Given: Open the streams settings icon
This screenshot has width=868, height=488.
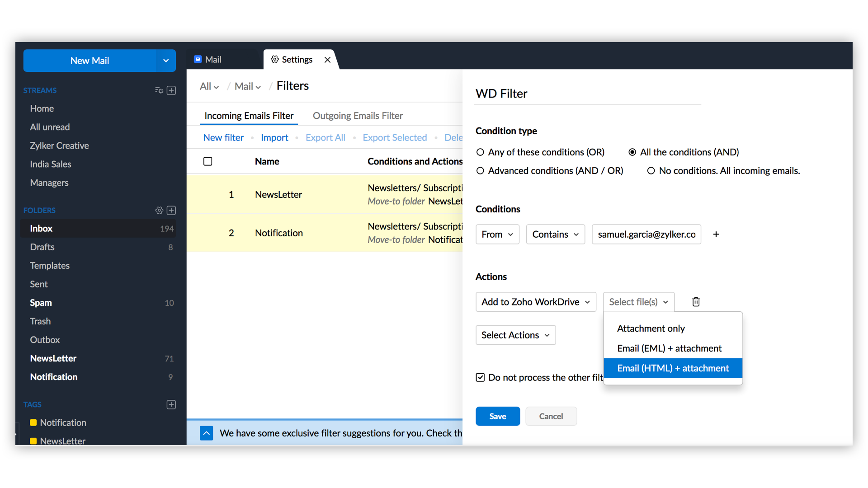Looking at the screenshot, I should click(x=159, y=90).
